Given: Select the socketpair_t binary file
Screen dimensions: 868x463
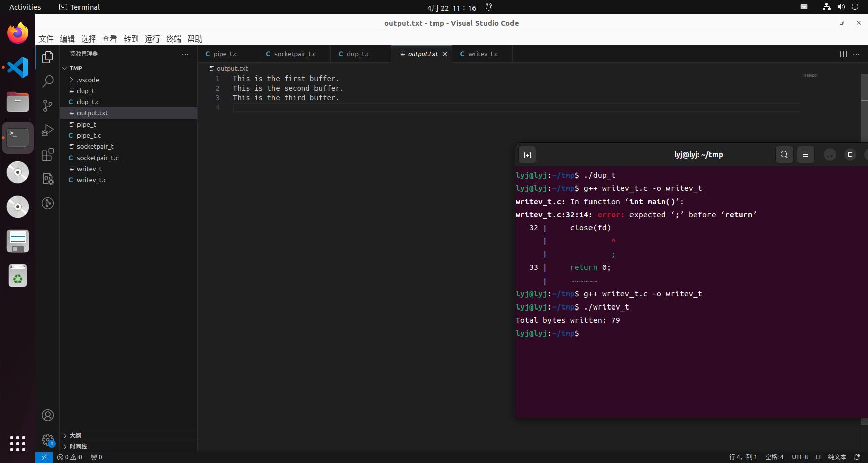Looking at the screenshot, I should 128,146.
